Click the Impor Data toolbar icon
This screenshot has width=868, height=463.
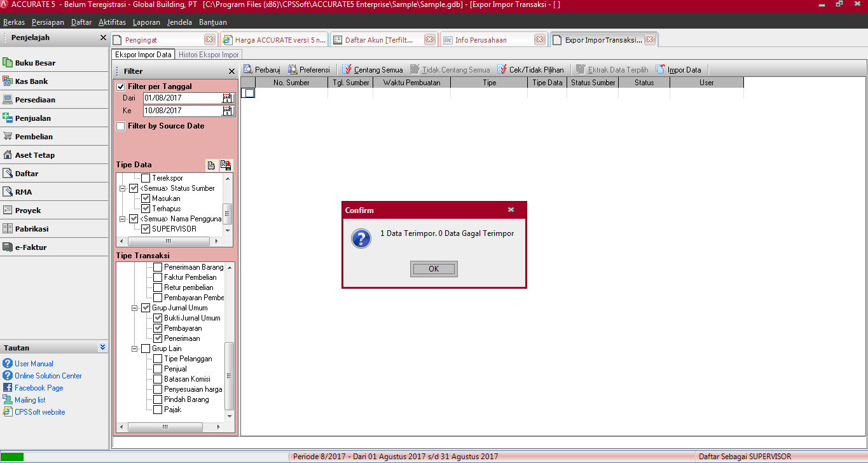(661, 70)
